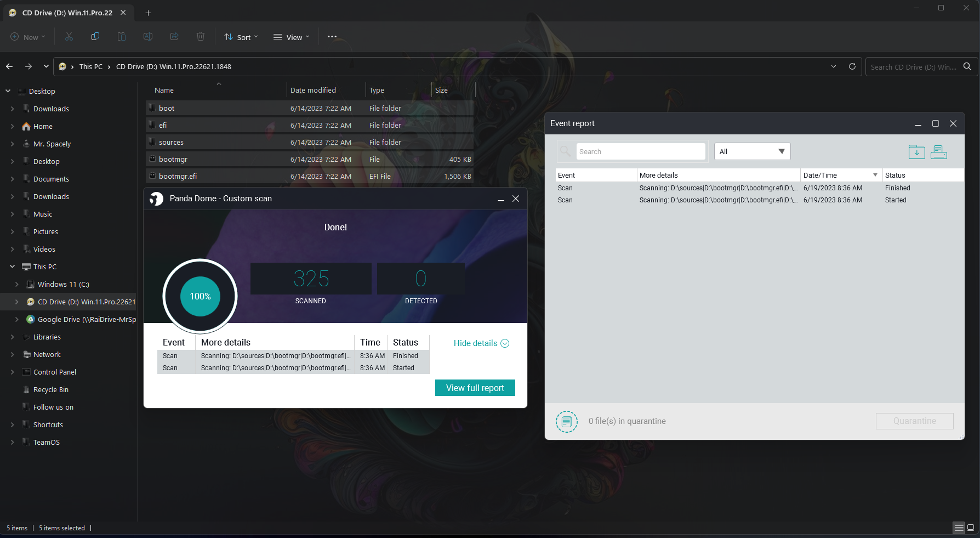
Task: Select the CD Drive (D:) Win.11.Pro.22 tab
Action: [x=67, y=13]
